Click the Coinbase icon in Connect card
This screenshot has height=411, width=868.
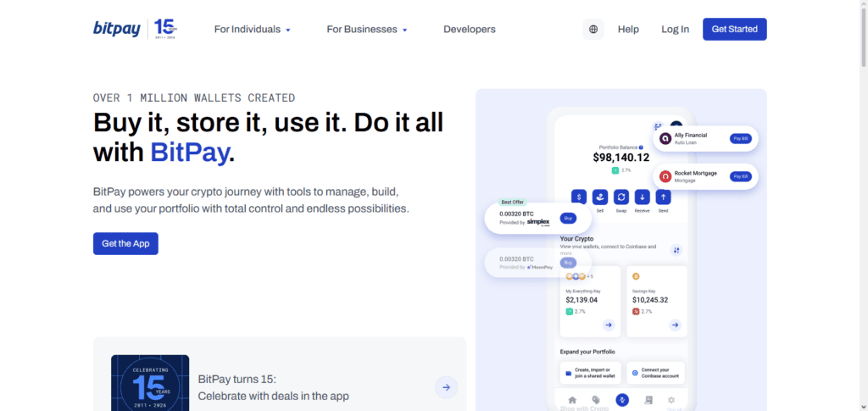[x=634, y=374]
